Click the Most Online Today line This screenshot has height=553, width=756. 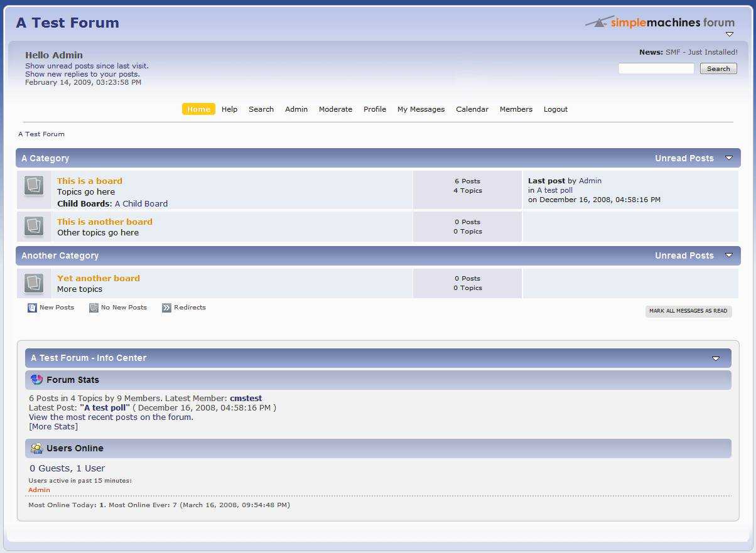click(159, 505)
